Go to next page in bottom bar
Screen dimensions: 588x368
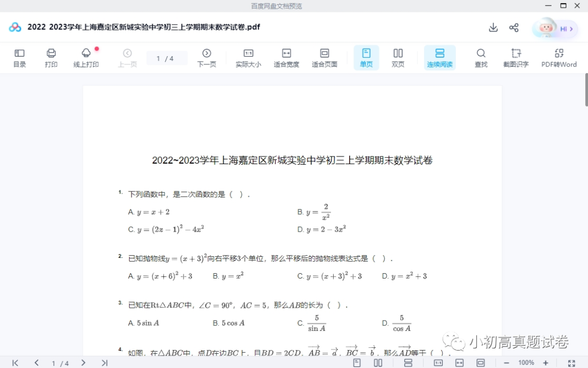(x=83, y=363)
